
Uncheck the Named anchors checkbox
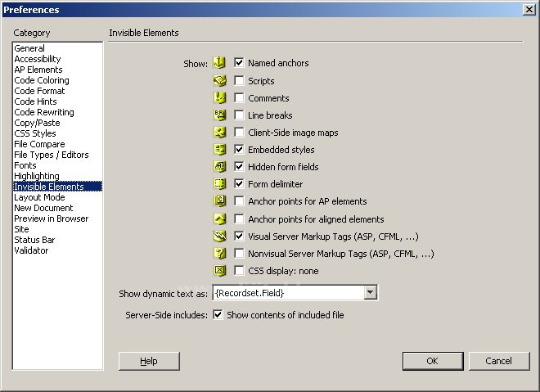240,63
